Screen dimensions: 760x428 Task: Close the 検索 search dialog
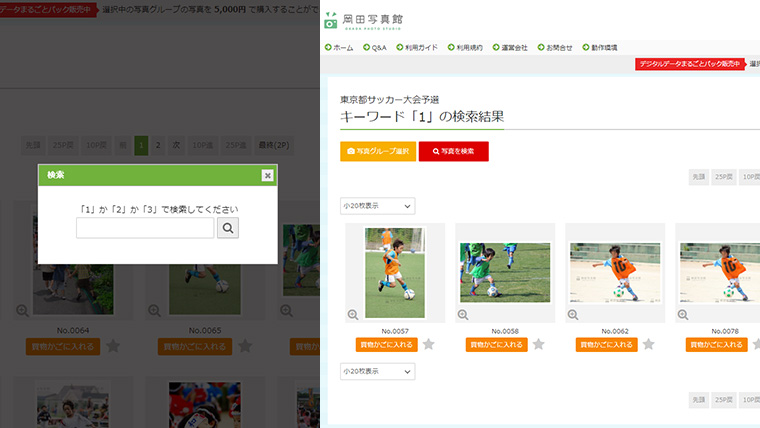coord(268,175)
